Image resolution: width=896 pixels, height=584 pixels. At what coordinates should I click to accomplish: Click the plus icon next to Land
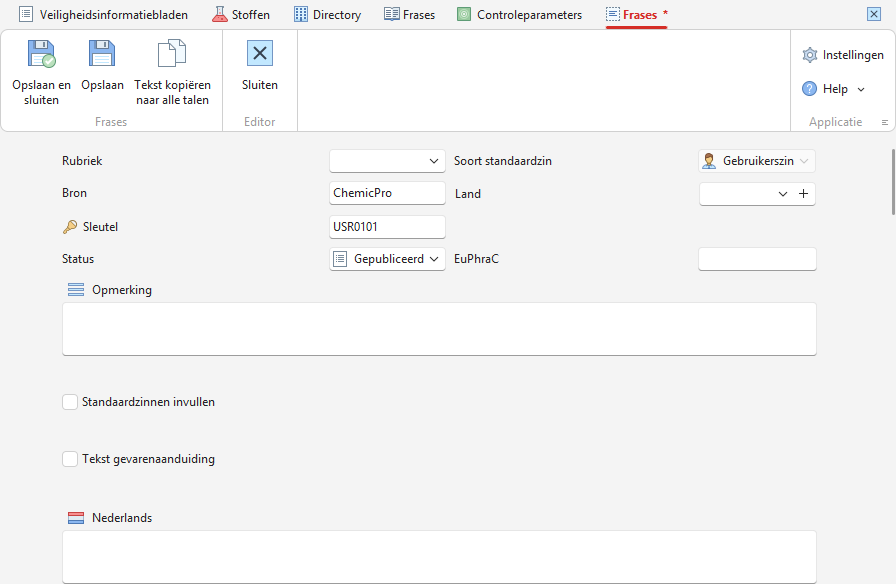(x=803, y=194)
